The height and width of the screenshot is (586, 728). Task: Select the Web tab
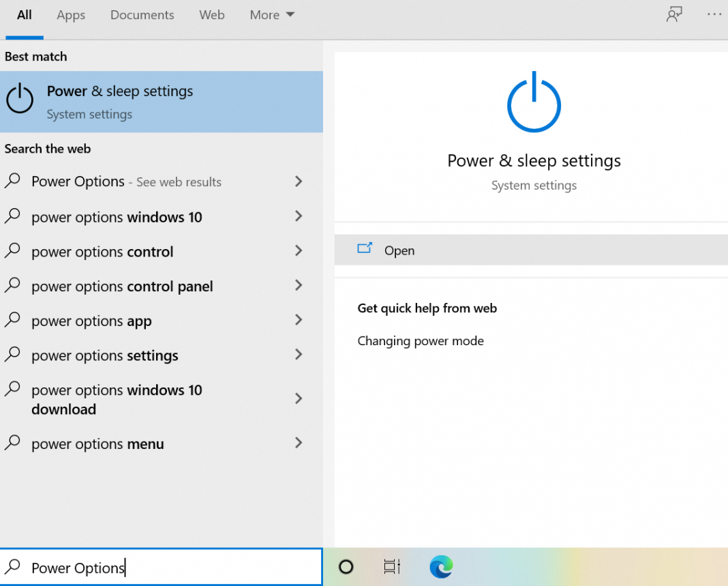211,14
